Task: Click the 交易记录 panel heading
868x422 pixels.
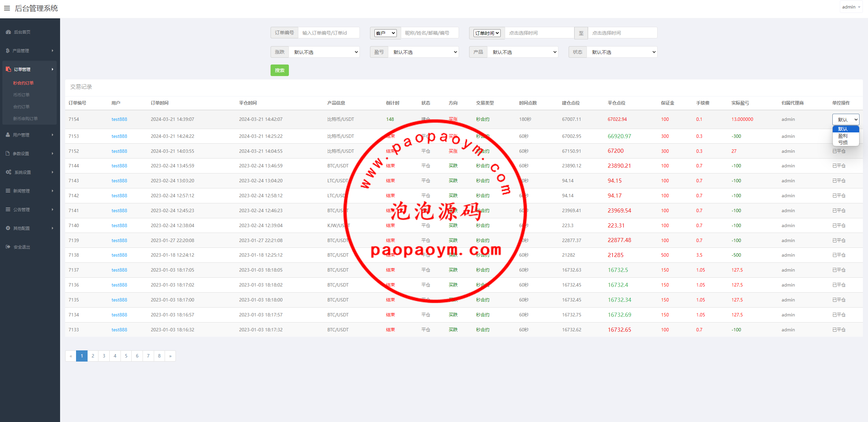Action: (81, 87)
